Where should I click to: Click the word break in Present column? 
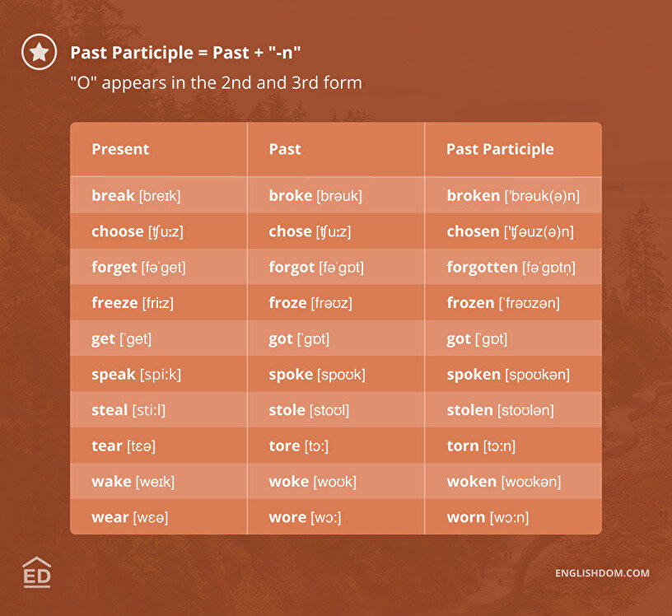click(113, 196)
